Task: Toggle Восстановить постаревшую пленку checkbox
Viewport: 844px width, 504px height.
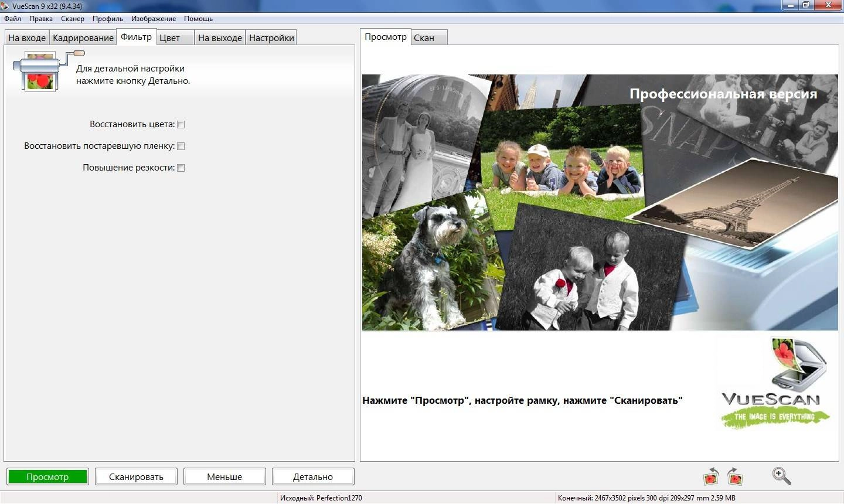Action: (181, 146)
